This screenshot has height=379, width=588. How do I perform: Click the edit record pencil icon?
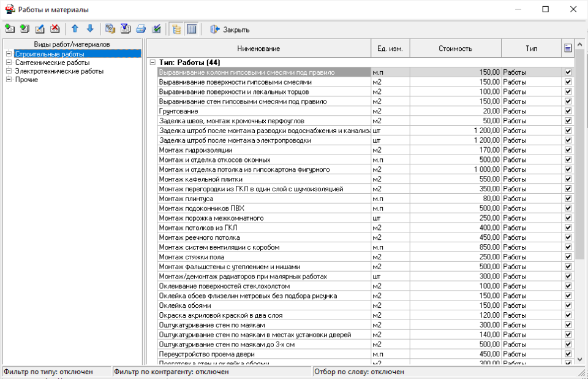(40, 29)
